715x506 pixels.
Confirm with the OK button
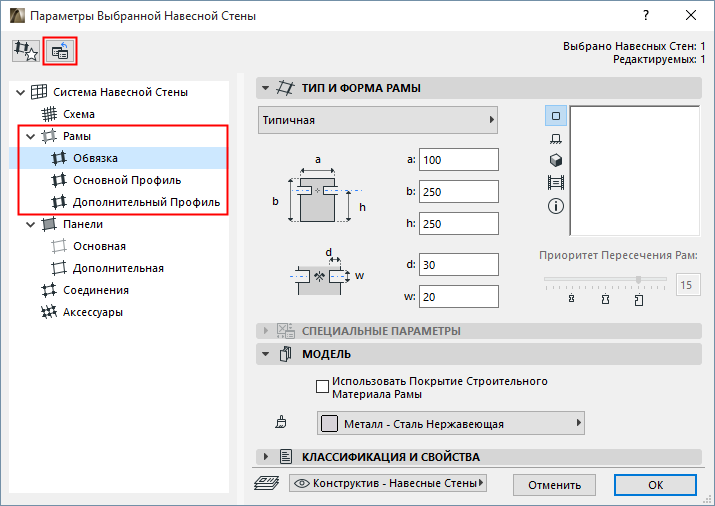[x=655, y=485]
